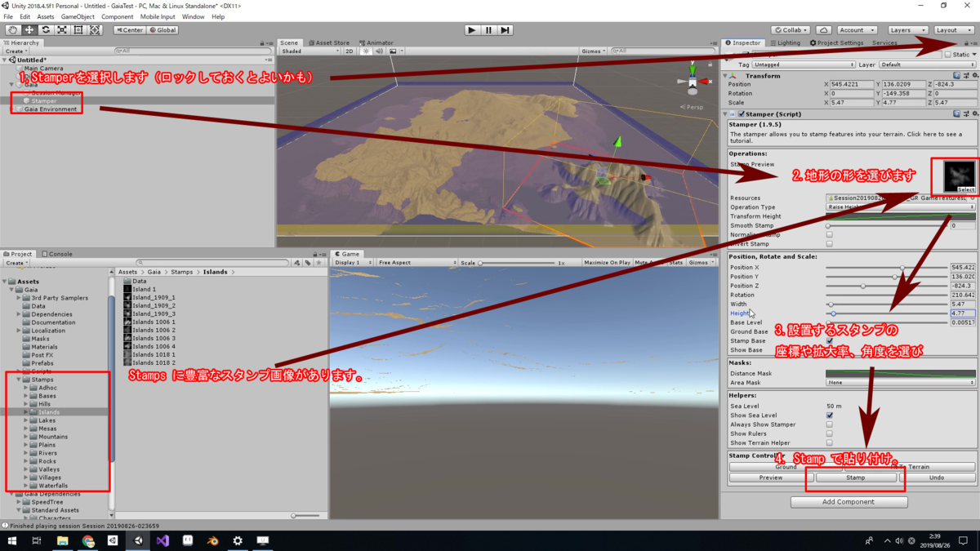Viewport: 980px width, 551px height.
Task: Toggle Normalize Stamp checkbox
Action: [830, 235]
